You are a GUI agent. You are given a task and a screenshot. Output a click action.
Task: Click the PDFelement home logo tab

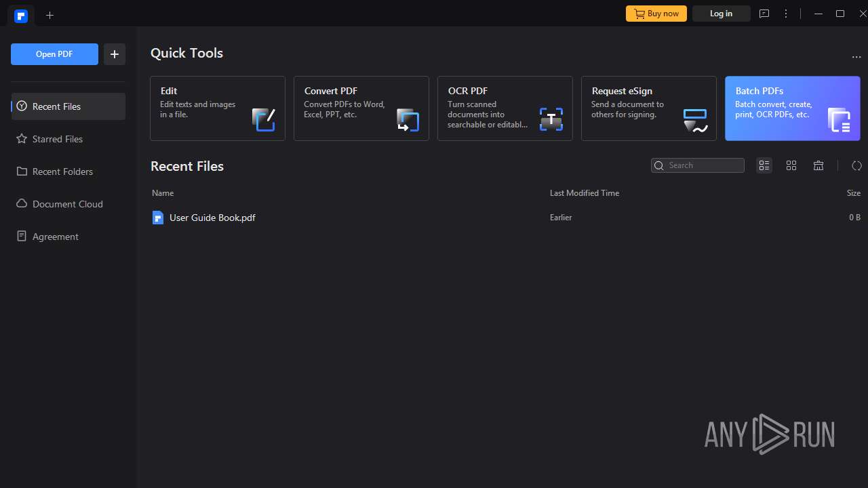21,15
